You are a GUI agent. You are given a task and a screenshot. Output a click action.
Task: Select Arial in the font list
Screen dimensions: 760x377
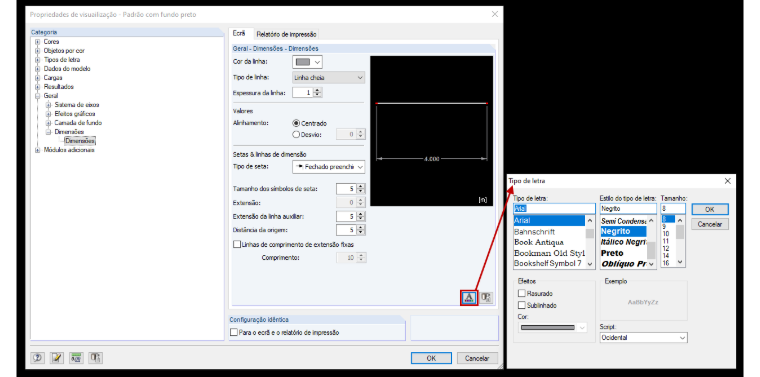coord(549,220)
